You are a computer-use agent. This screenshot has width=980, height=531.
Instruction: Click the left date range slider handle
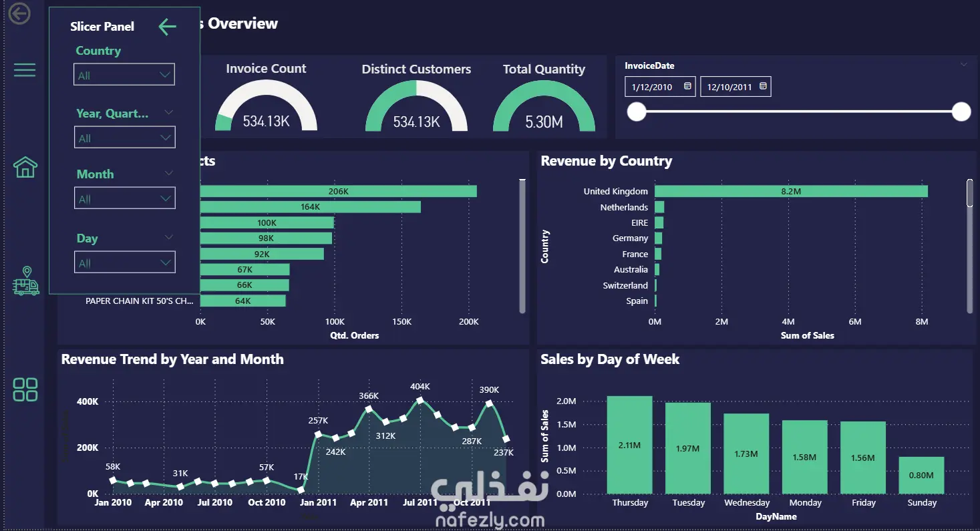(x=637, y=112)
